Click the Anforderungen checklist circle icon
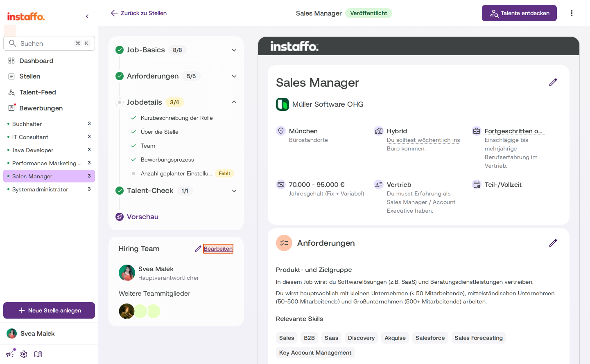 284,243
